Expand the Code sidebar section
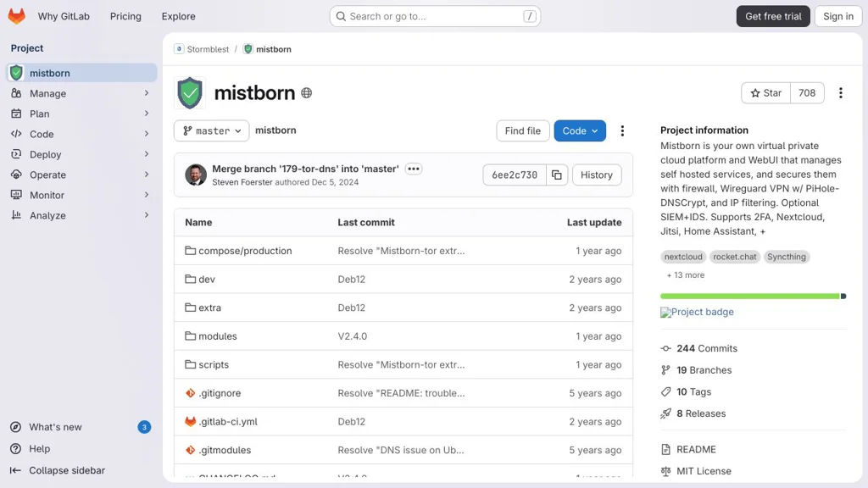868x488 pixels. [81, 134]
